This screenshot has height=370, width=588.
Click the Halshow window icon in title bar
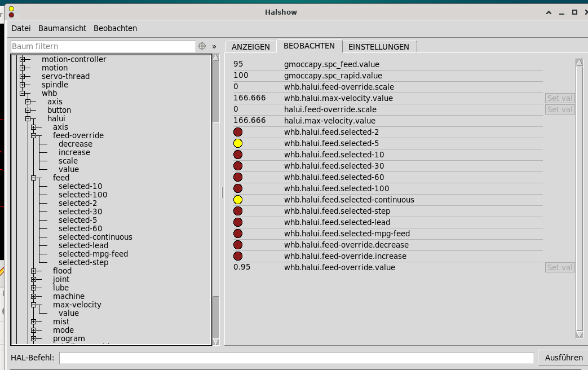pyautogui.click(x=11, y=12)
